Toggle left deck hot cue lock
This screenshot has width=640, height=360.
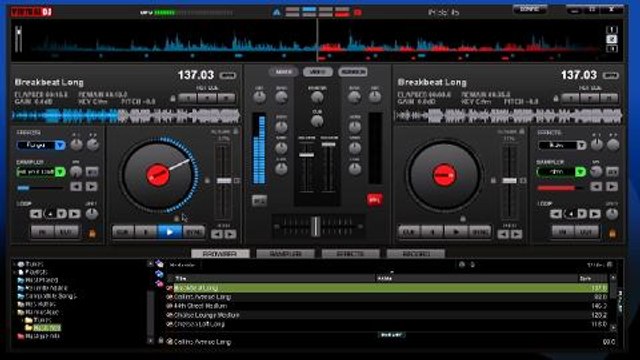pyautogui.click(x=173, y=99)
